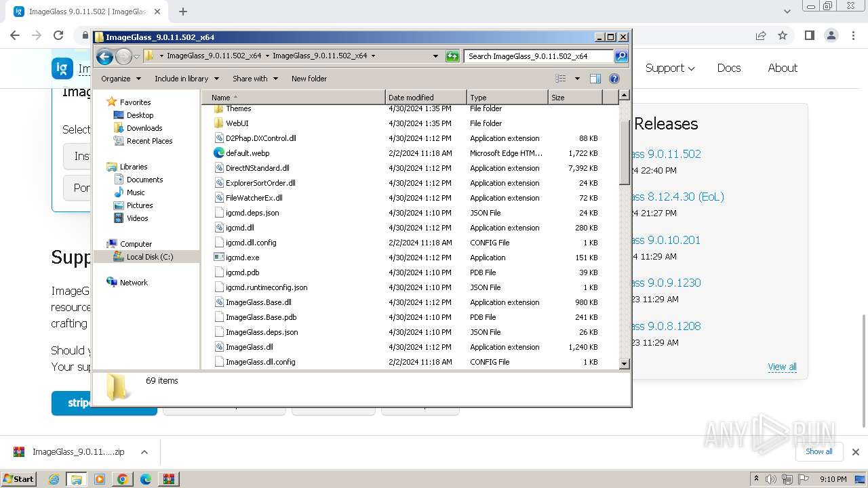Screen dimensions: 868x488
Task: Select Local Disk (C:) in navigation pane
Action: [146, 257]
